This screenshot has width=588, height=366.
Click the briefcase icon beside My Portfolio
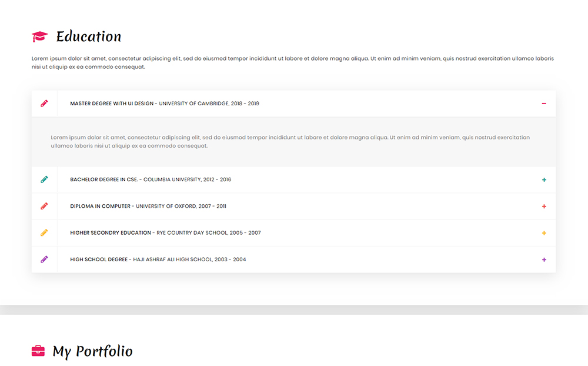tap(38, 351)
